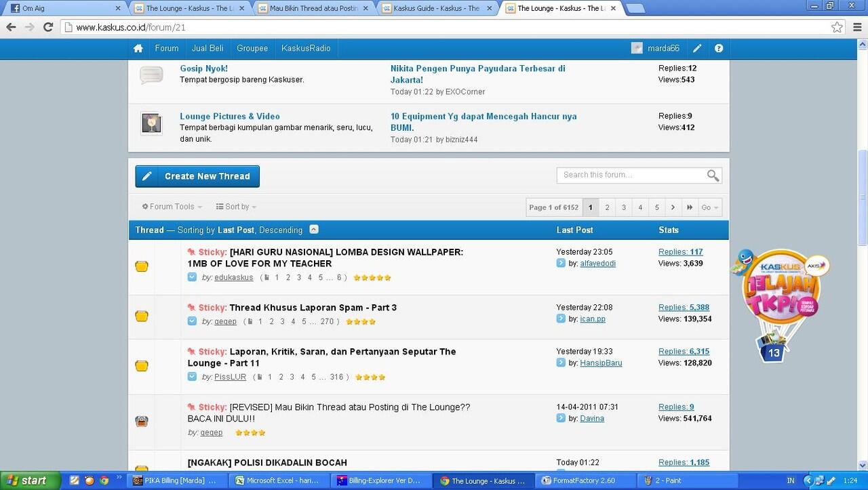Image resolution: width=868 pixels, height=490 pixels.
Task: Click the Jelajah TKP balloon banner
Action: [x=779, y=306]
